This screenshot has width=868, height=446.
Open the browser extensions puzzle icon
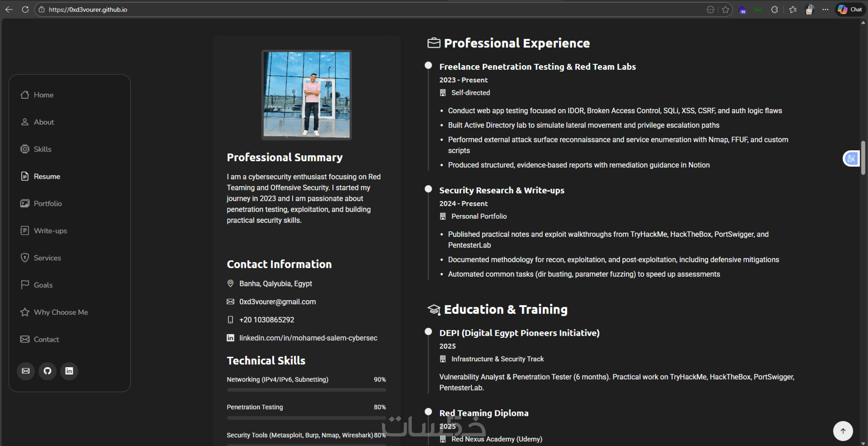coord(774,9)
